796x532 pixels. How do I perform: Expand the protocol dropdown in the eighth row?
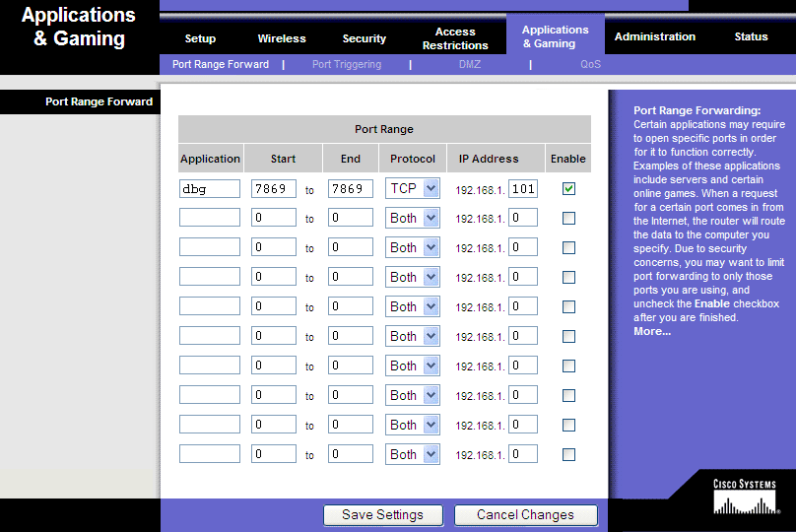tap(412, 395)
